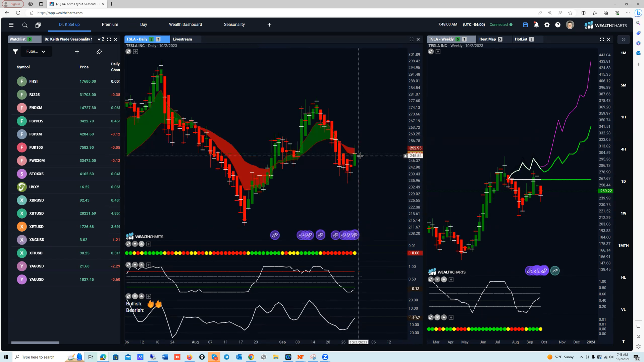Open symbol search magnifier
Image resolution: width=644 pixels, height=362 pixels.
click(25, 25)
